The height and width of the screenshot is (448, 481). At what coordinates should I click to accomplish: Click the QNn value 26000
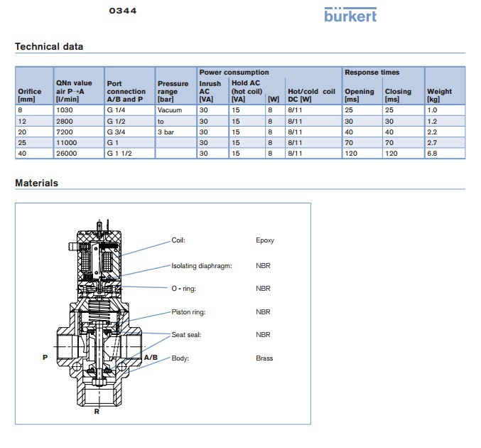tap(66, 153)
